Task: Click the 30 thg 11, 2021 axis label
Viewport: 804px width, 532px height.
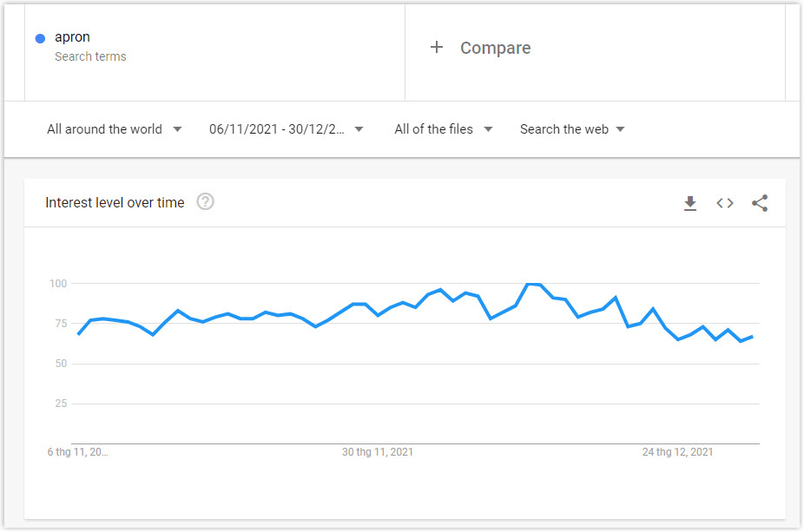Action: coord(378,451)
